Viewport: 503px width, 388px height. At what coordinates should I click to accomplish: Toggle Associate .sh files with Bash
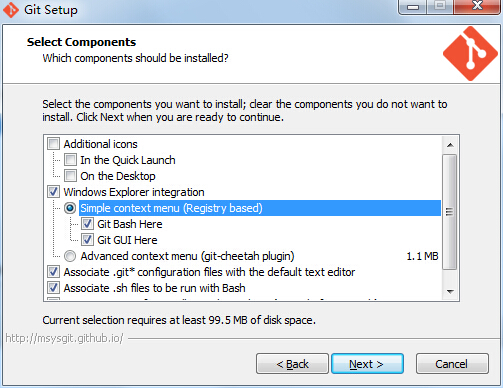pyautogui.click(x=54, y=288)
